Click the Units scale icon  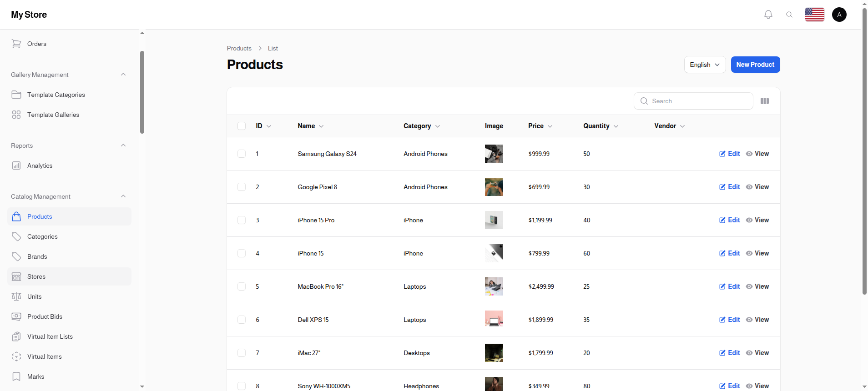pos(16,296)
